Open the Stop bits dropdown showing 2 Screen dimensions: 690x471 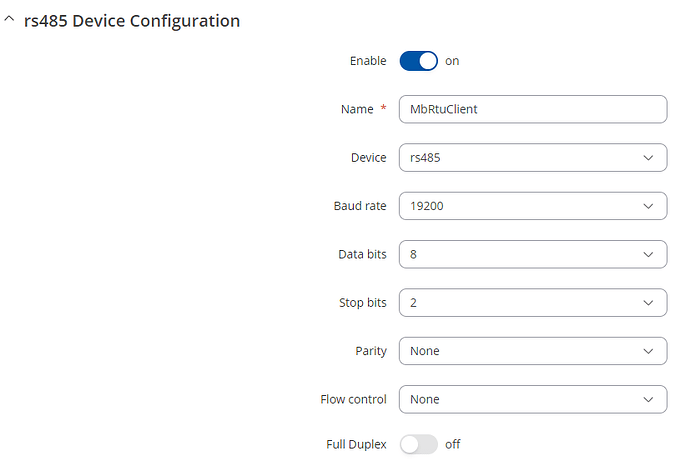tap(533, 303)
